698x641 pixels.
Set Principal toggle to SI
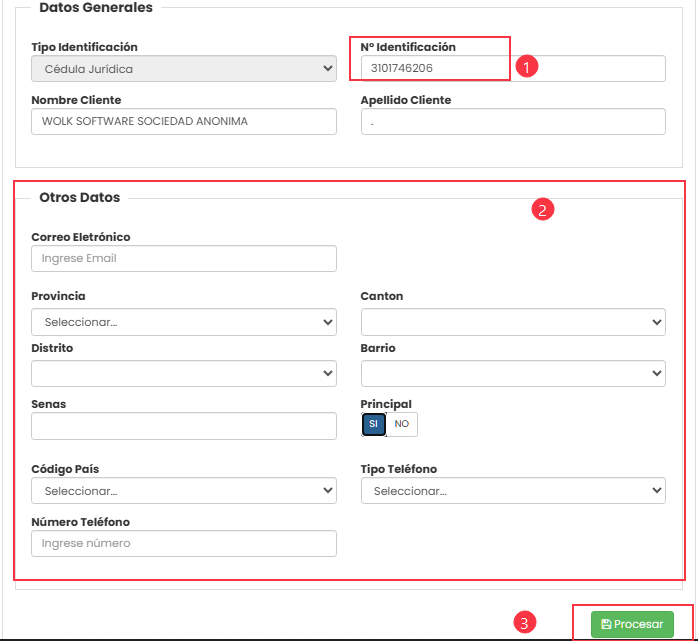(373, 424)
